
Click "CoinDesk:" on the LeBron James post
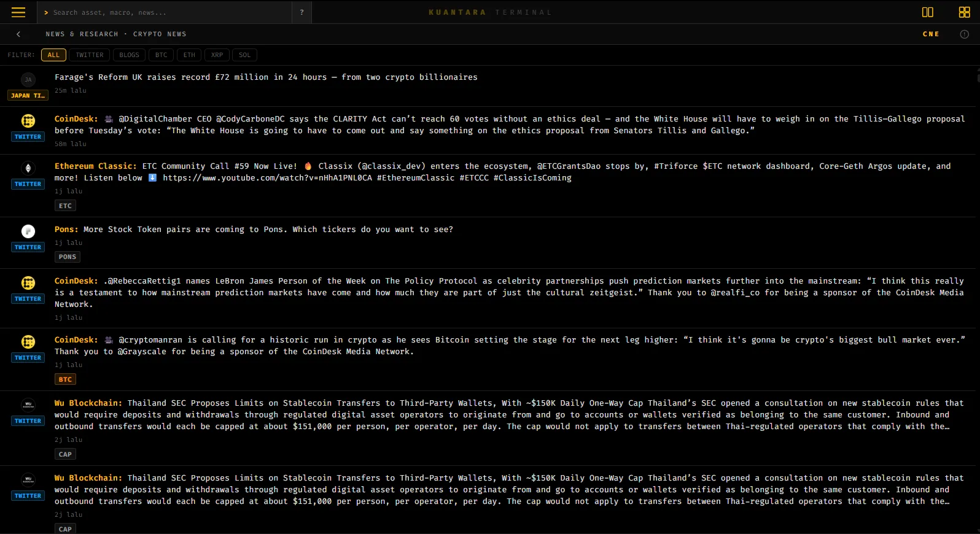click(x=76, y=281)
